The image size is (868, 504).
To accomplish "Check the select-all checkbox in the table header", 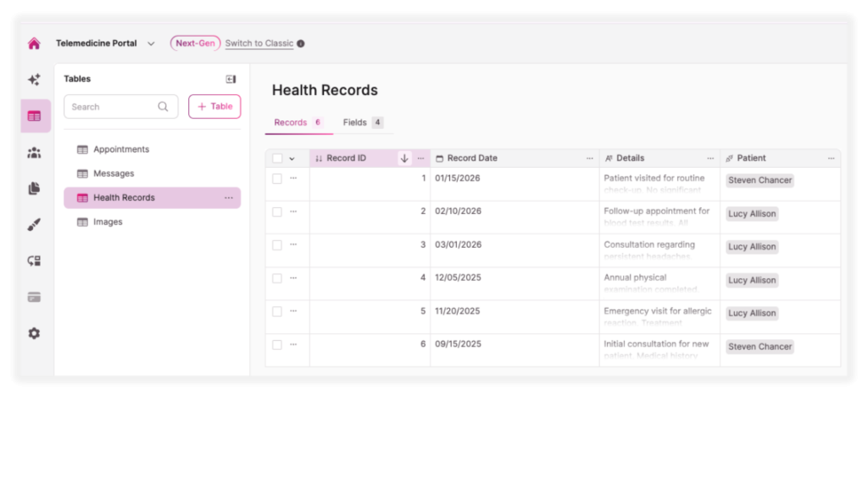I will pos(275,158).
